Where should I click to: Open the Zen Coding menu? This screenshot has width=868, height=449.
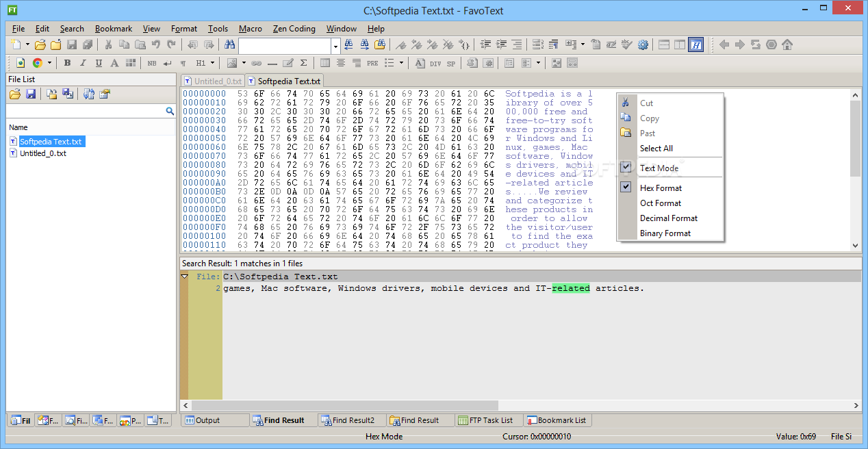click(294, 29)
